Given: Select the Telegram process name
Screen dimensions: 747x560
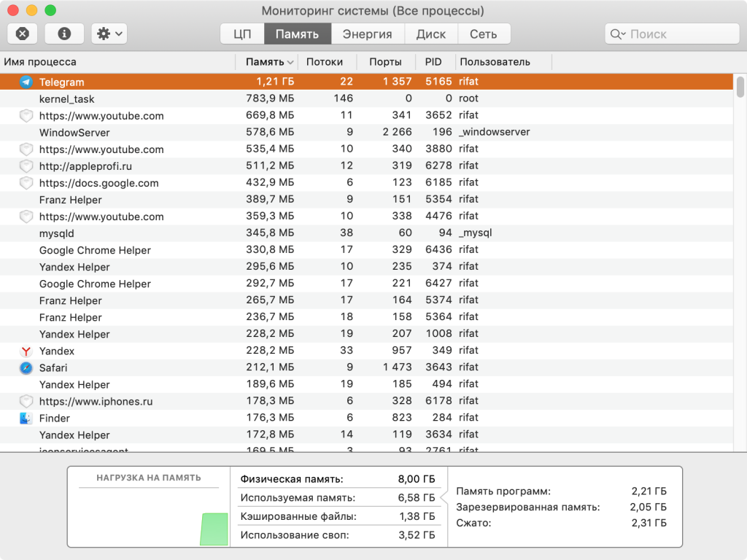Looking at the screenshot, I should (x=61, y=82).
